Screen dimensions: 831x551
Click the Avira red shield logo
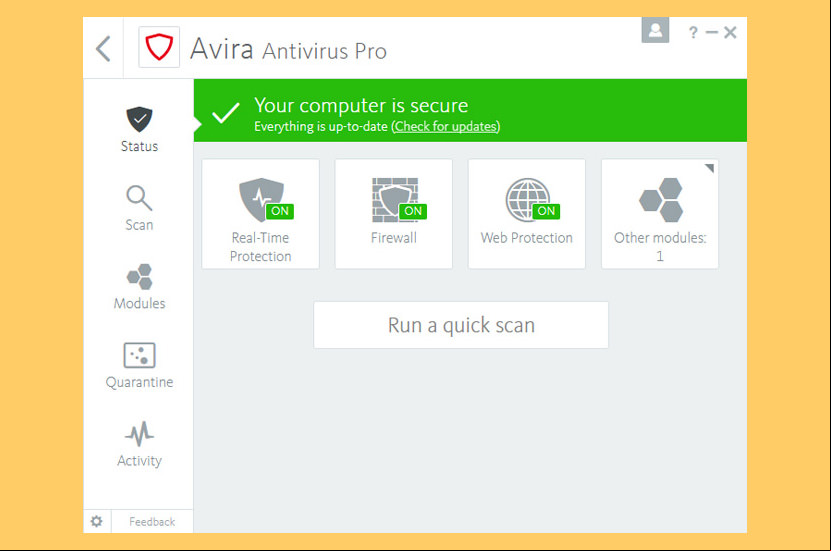tap(159, 47)
